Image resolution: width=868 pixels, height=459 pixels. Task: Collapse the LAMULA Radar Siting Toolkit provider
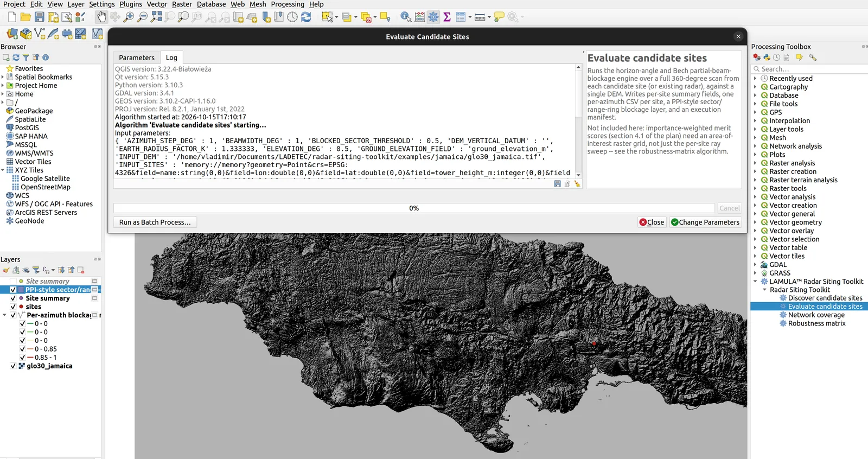coord(755,282)
